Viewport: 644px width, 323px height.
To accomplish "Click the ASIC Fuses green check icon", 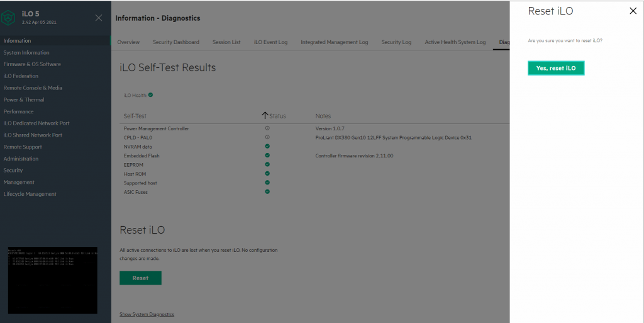I will point(267,191).
